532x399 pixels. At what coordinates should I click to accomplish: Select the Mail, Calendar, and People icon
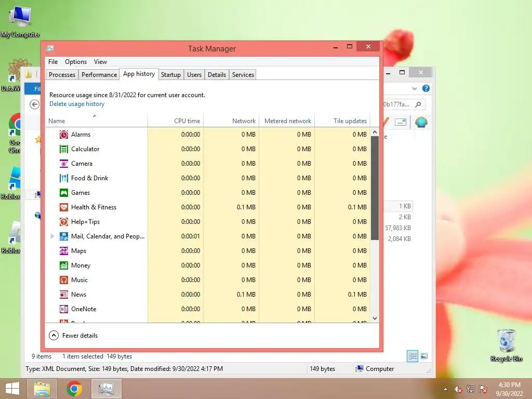(x=64, y=236)
